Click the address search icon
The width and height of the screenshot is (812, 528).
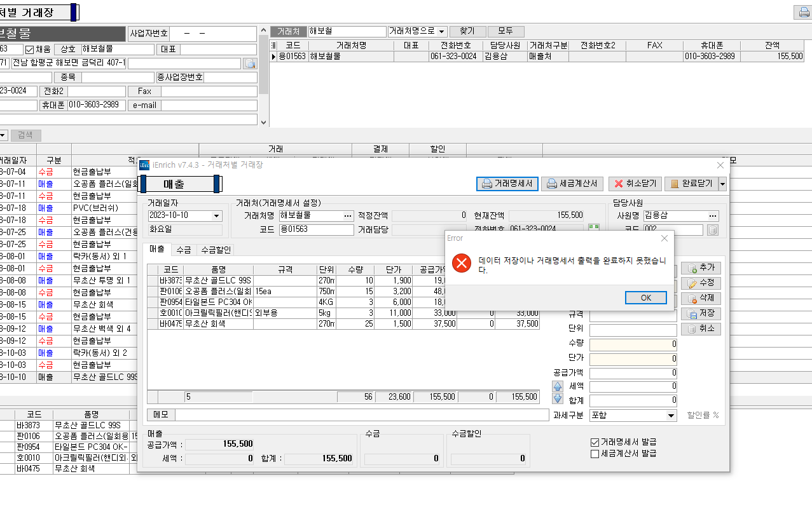250,64
